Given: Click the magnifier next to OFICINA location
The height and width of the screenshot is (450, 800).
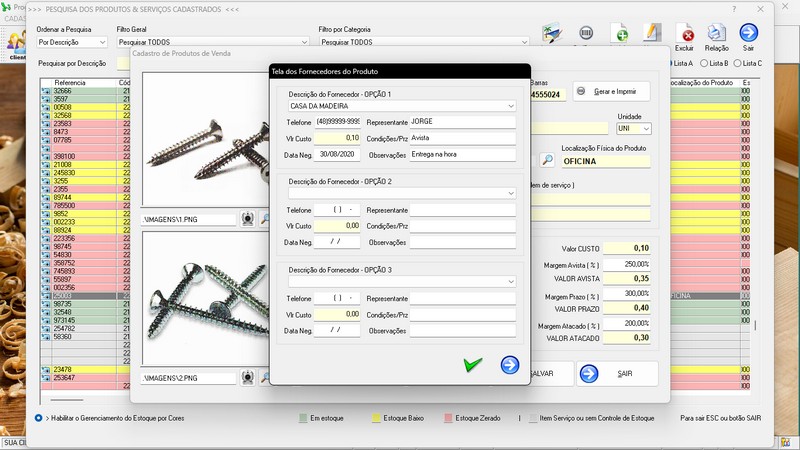Looking at the screenshot, I should point(547,159).
